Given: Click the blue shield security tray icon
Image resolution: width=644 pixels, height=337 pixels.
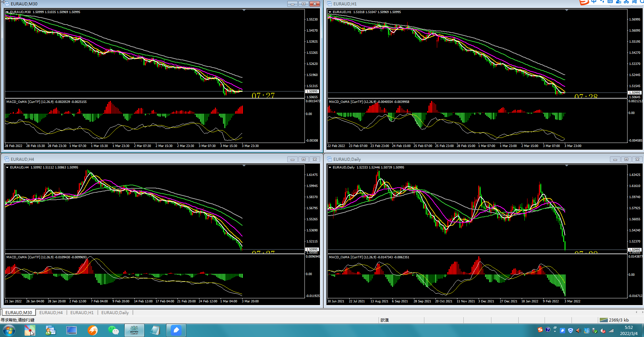Looking at the screenshot, I should coord(571,331).
